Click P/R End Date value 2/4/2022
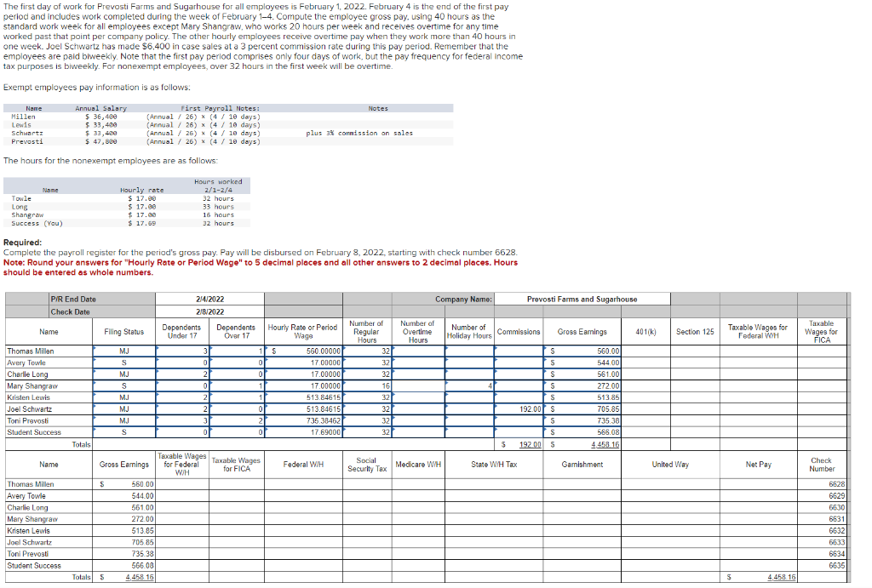Image resolution: width=872 pixels, height=588 pixels. (x=209, y=299)
